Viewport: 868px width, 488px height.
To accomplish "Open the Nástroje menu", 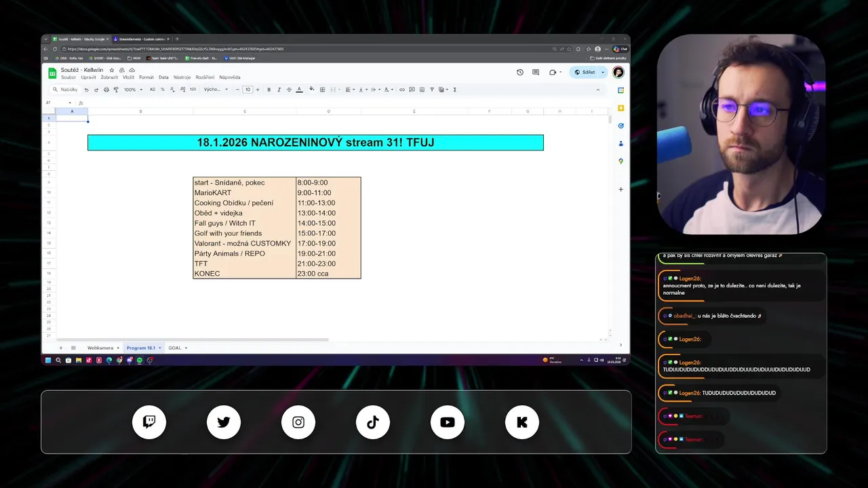I will (182, 77).
